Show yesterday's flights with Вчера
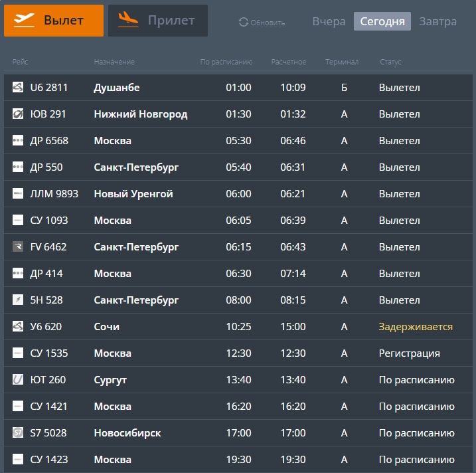The width and height of the screenshot is (476, 473). pyautogui.click(x=329, y=21)
